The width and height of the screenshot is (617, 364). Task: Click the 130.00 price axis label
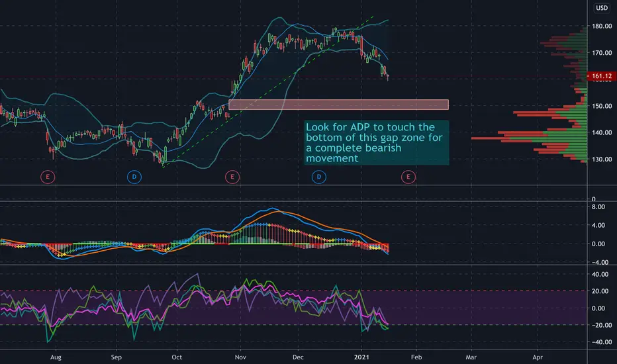click(602, 159)
